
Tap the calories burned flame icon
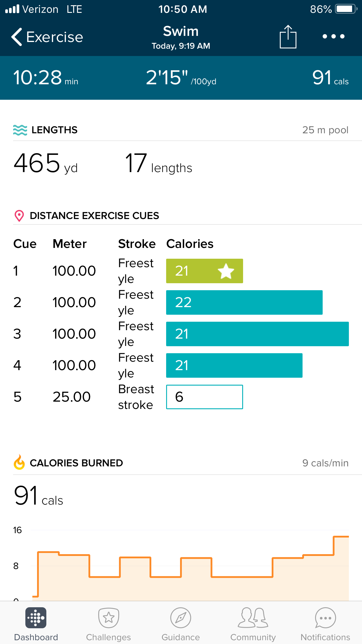(x=19, y=463)
